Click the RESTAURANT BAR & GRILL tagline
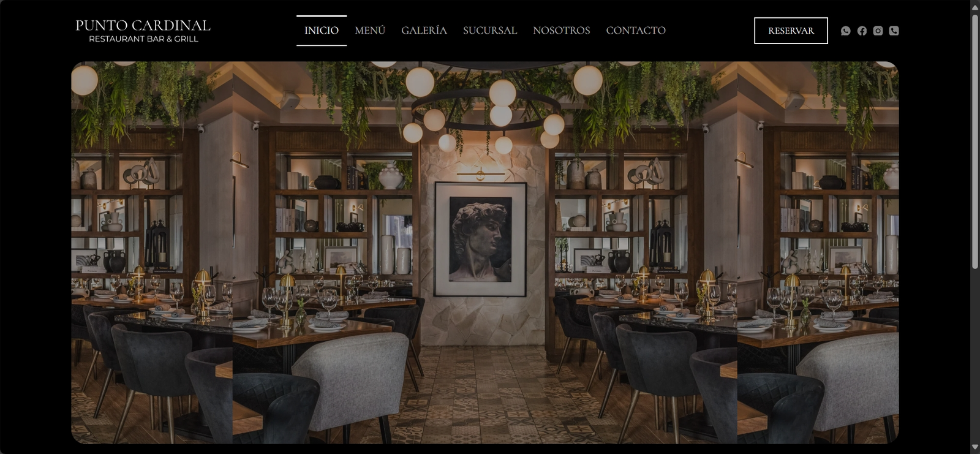 pos(143,39)
